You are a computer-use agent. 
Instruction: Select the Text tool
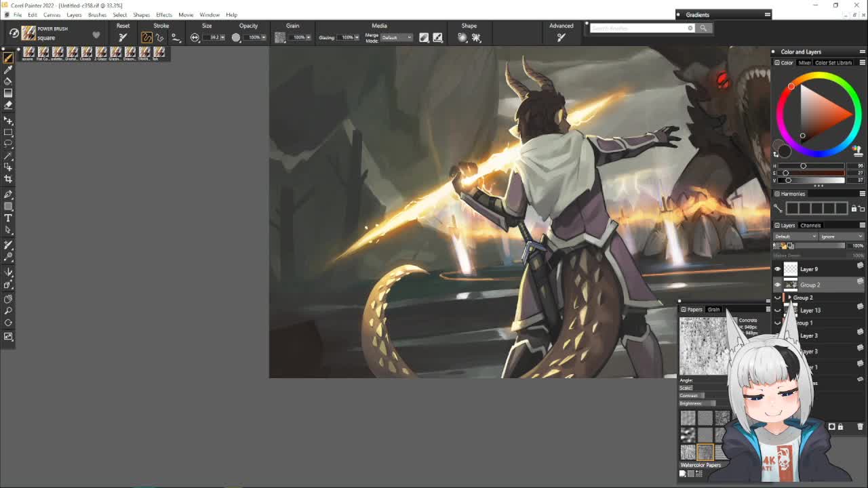click(8, 218)
